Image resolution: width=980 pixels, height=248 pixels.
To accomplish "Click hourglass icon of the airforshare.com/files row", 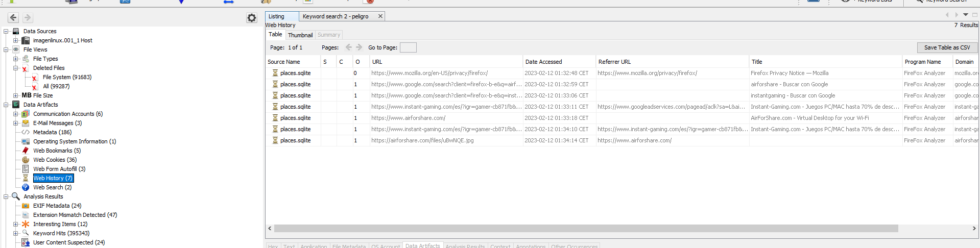I will pos(275,140).
